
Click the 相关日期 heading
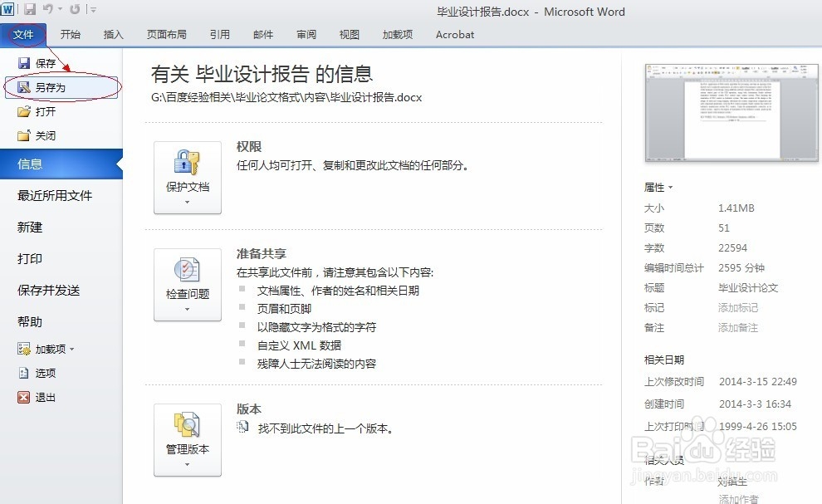663,360
